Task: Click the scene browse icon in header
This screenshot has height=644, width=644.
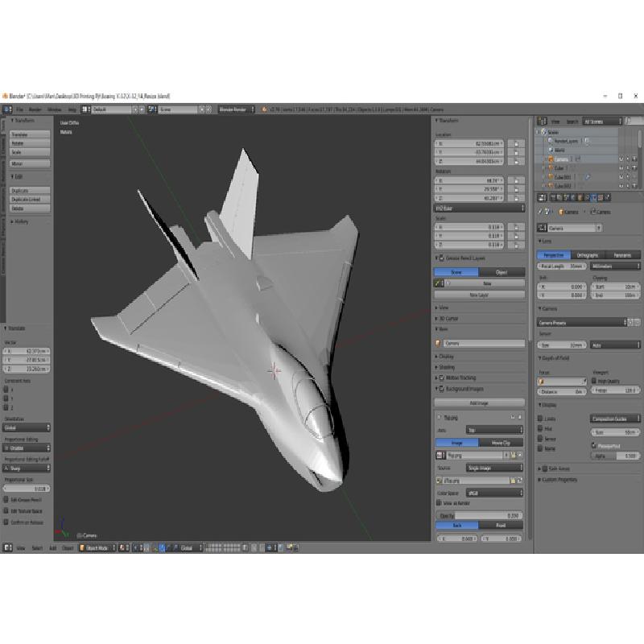Action: (152, 109)
